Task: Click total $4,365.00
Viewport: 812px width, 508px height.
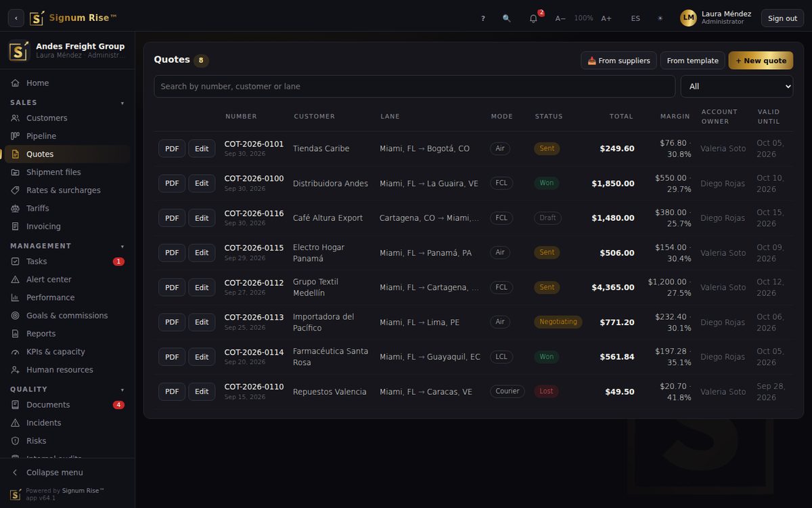Action: [613, 287]
